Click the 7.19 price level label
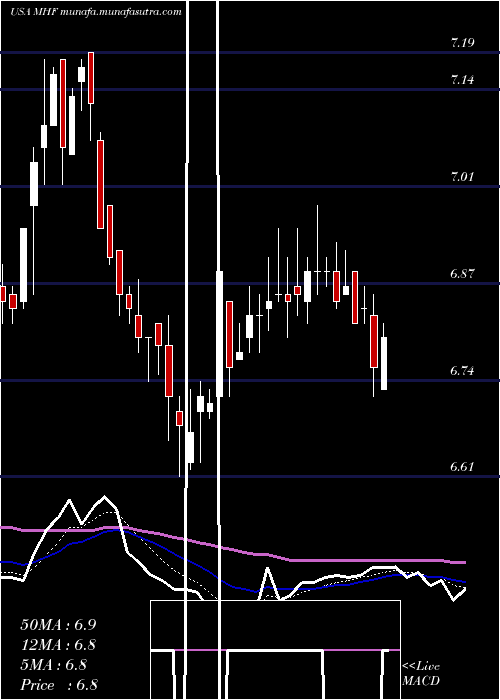Screen dimensions: 500x700 click(462, 43)
